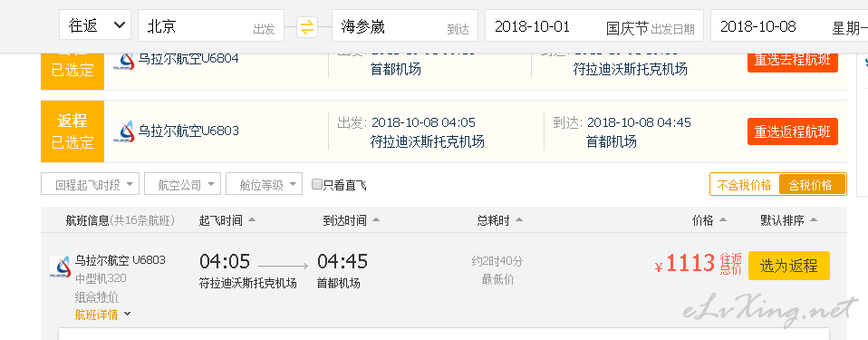The width and height of the screenshot is (868, 340).
Task: Reselect the return flight button
Action: pyautogui.click(x=792, y=131)
